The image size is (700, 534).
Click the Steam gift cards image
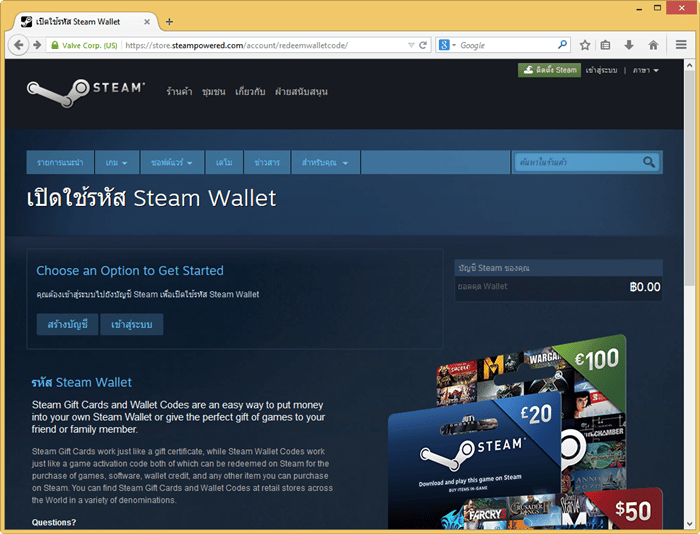point(525,432)
